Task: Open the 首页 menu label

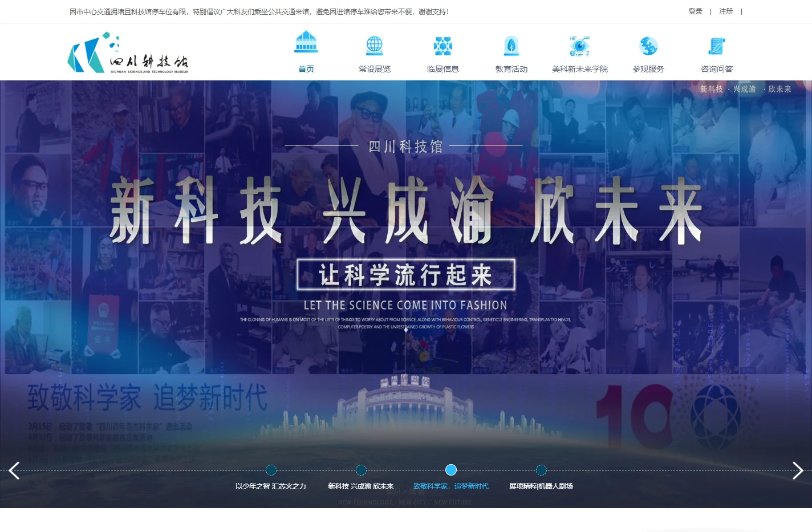Action: [x=306, y=69]
